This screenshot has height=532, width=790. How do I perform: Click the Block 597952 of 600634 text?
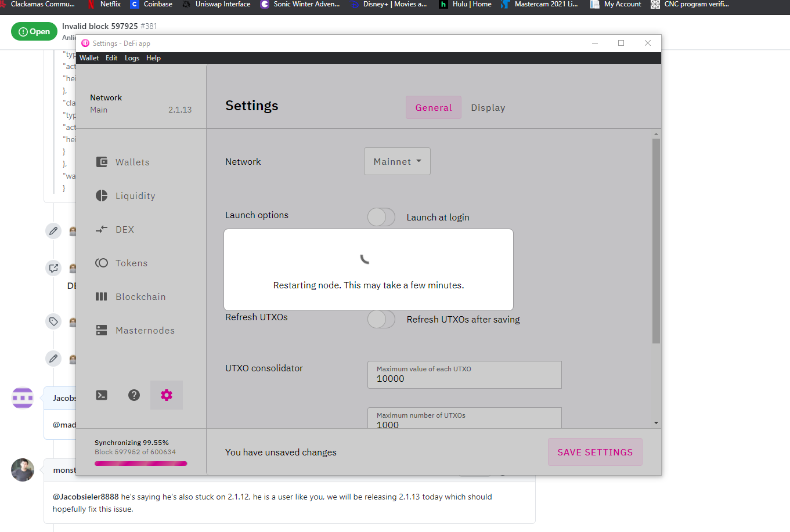[135, 452]
